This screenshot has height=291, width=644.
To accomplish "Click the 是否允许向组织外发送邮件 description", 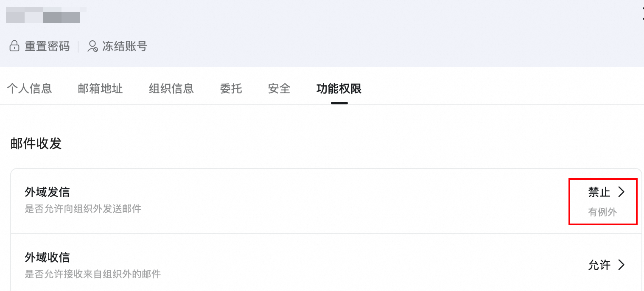I will [83, 209].
